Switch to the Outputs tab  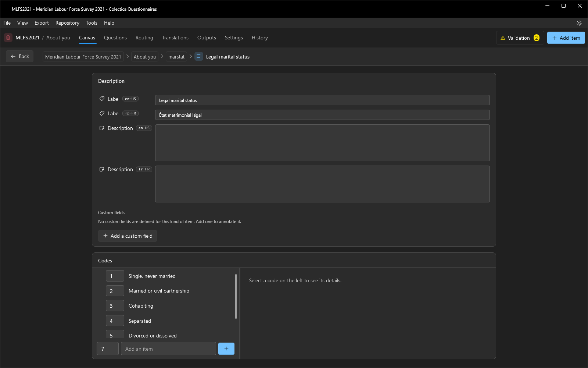point(207,38)
